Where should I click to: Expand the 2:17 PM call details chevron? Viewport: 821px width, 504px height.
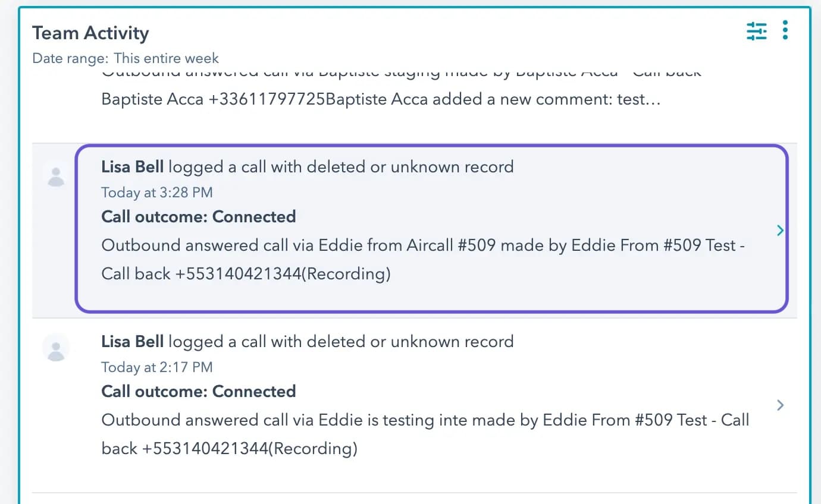pyautogui.click(x=779, y=405)
